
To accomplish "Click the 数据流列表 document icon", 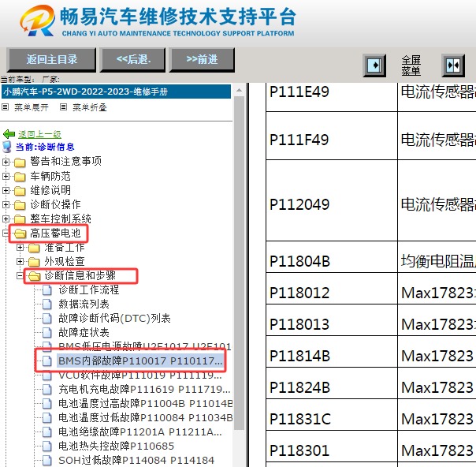I will (47, 304).
